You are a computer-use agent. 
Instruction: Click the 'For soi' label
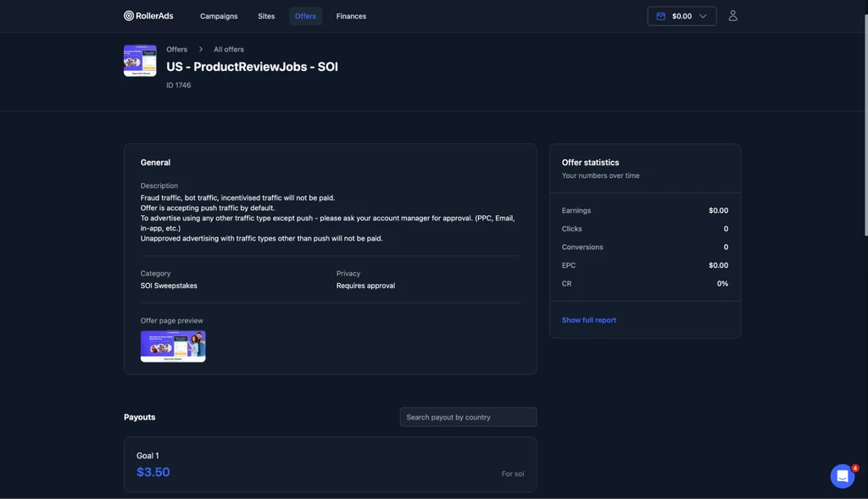(x=513, y=474)
